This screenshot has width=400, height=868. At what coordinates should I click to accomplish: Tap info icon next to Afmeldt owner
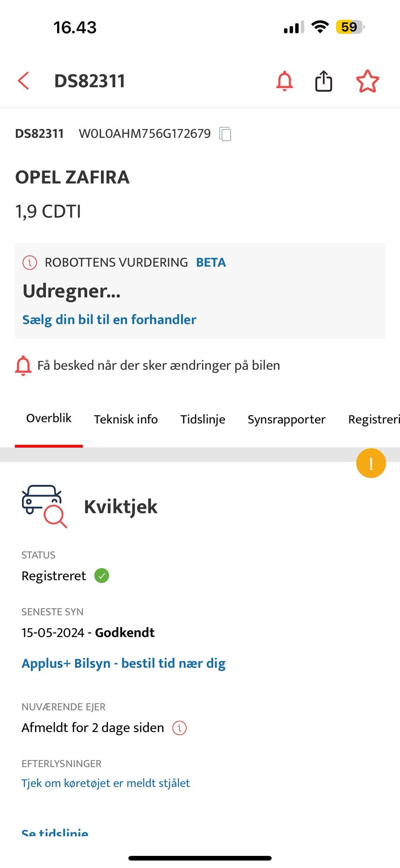pyautogui.click(x=180, y=728)
